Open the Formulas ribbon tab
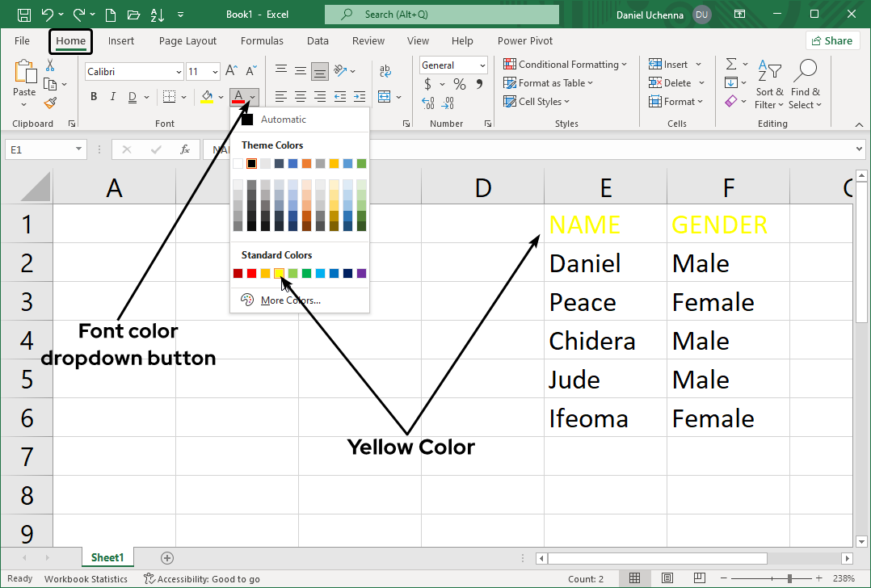Image resolution: width=871 pixels, height=588 pixels. point(262,41)
